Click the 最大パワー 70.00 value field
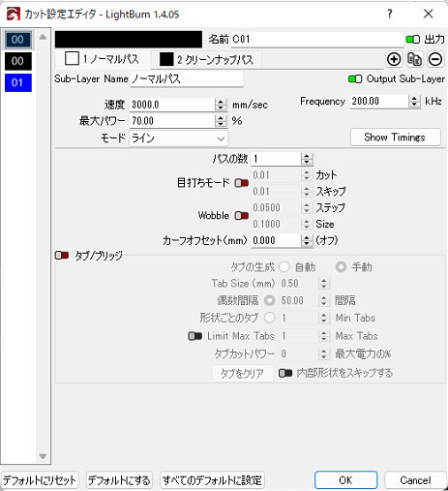The height and width of the screenshot is (491, 448). [172, 121]
